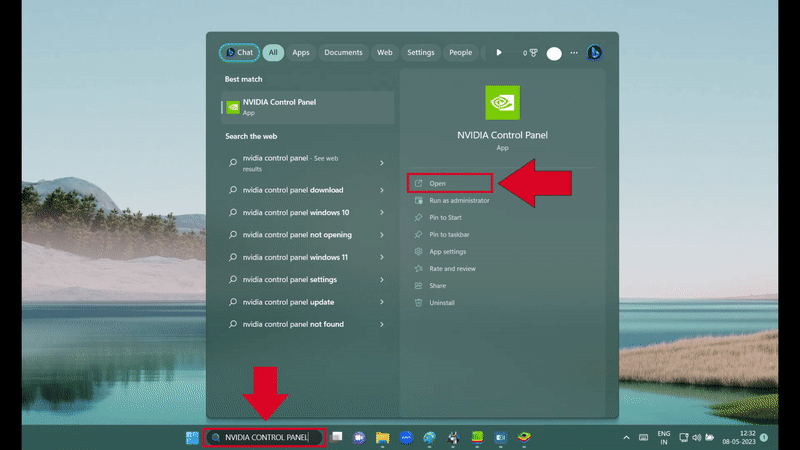Show more filters with the play arrow
Image resolution: width=800 pixels, height=450 pixels.
click(499, 53)
